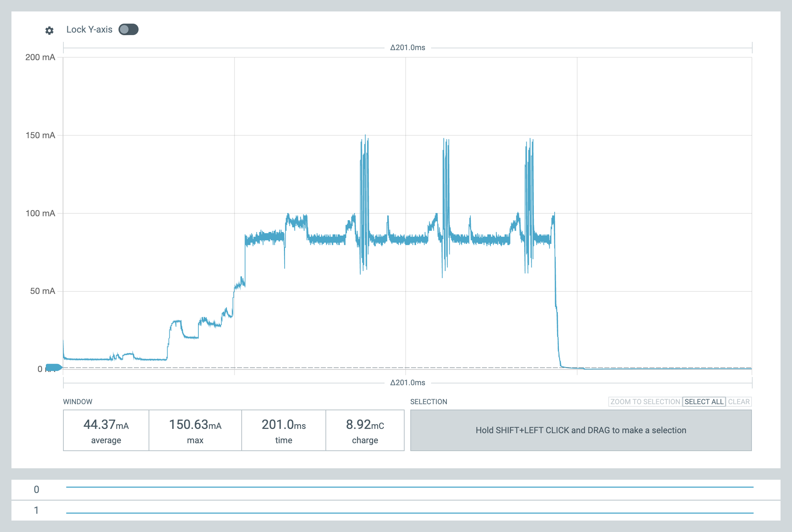Click digital channel 1 row label
792x532 pixels.
(37, 510)
